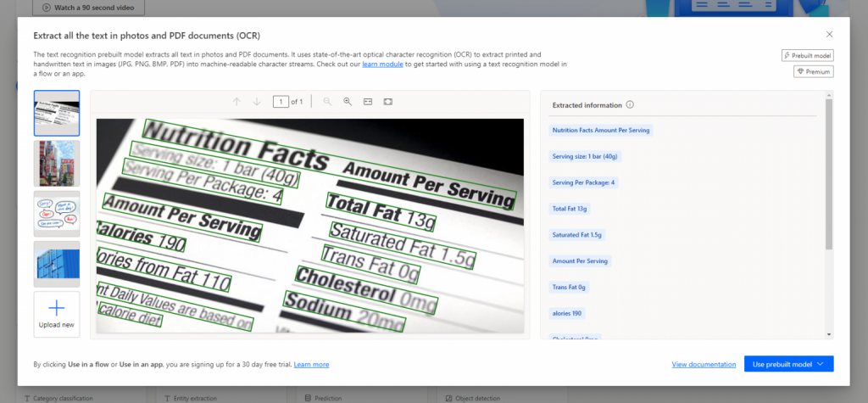Follow the learn module link

[x=382, y=64]
